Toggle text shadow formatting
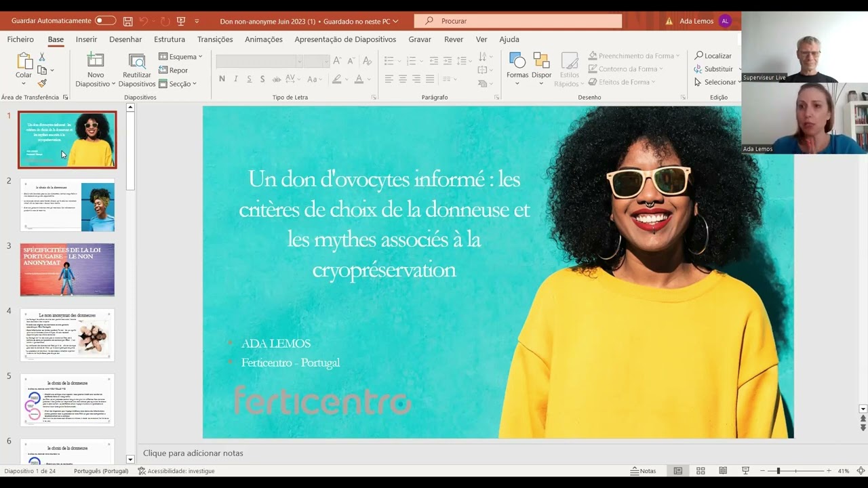This screenshot has width=868, height=488. tap(263, 79)
